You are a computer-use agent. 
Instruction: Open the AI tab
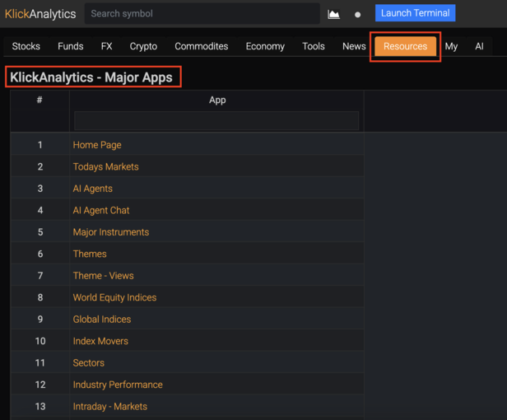click(x=479, y=47)
